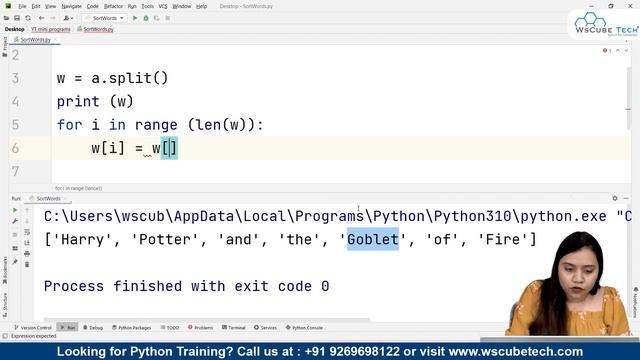640x360 pixels.
Task: Run SortWords with the green play icon
Action: coord(135,18)
